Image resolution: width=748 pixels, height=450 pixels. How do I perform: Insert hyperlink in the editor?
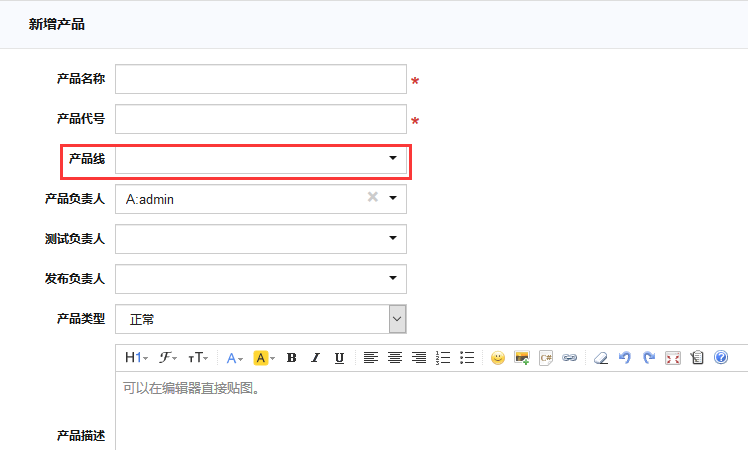[x=570, y=358]
